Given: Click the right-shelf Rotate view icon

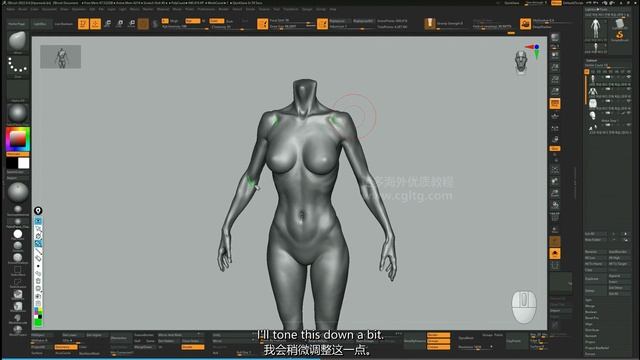Looking at the screenshot, I should [555, 205].
